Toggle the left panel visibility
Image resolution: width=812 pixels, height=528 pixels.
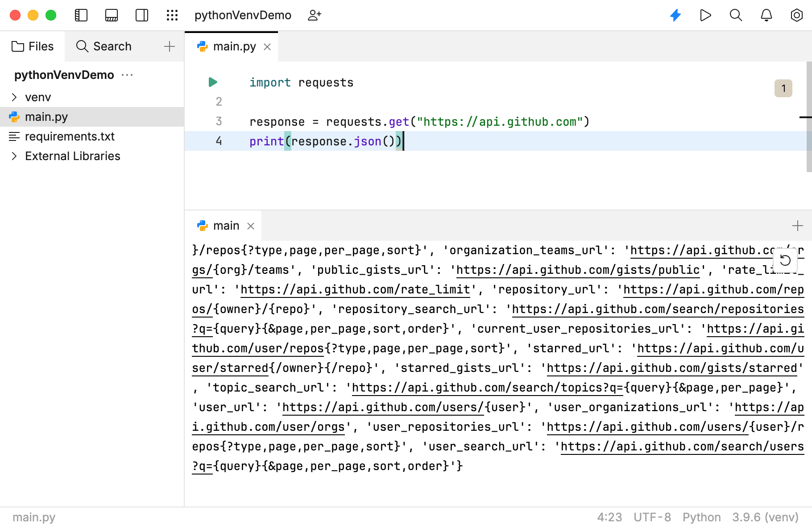coord(81,15)
